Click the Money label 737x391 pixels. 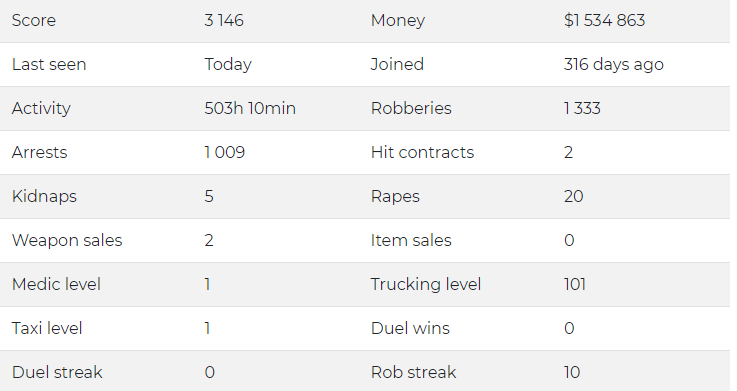click(398, 21)
